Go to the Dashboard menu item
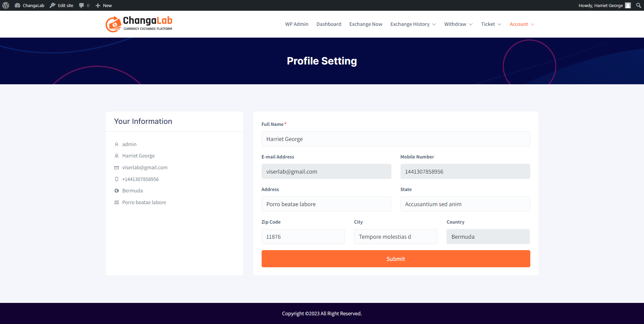644x324 pixels. click(329, 24)
